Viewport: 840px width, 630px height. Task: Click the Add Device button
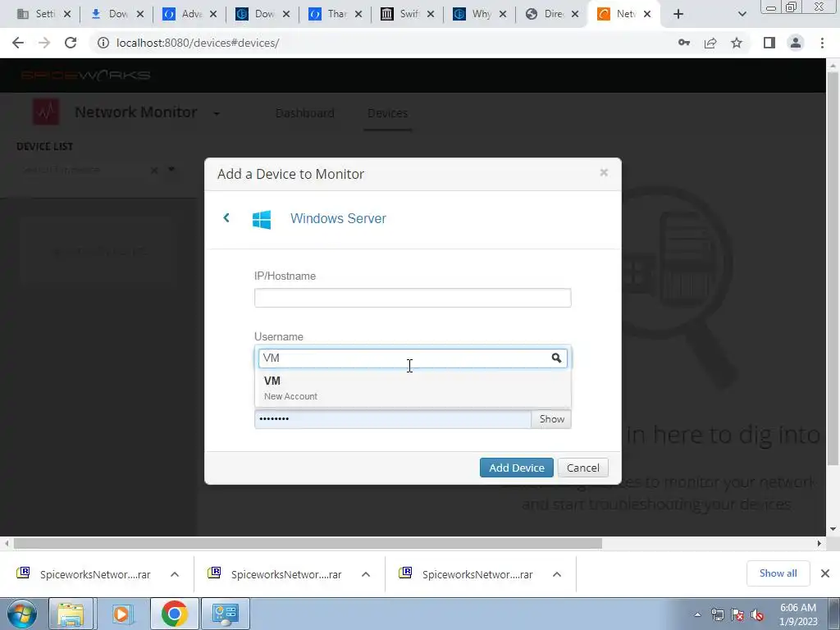(x=517, y=468)
